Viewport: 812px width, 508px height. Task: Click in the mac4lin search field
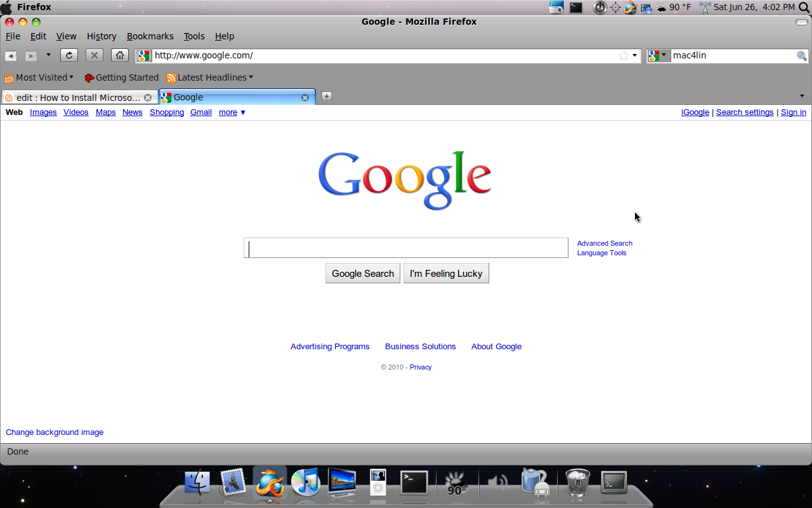tap(733, 55)
